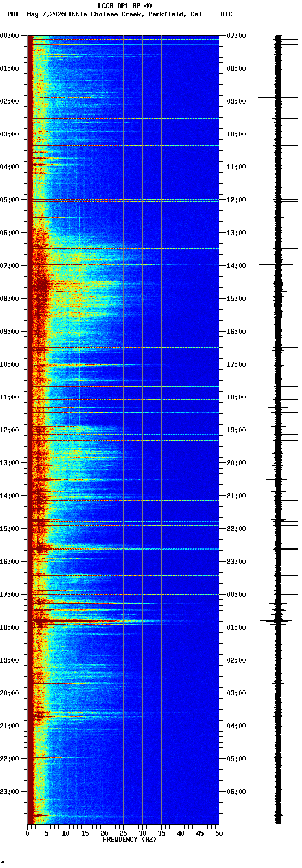
Task: Click the 17:00 label on the UTC axis
Action: [x=236, y=364]
